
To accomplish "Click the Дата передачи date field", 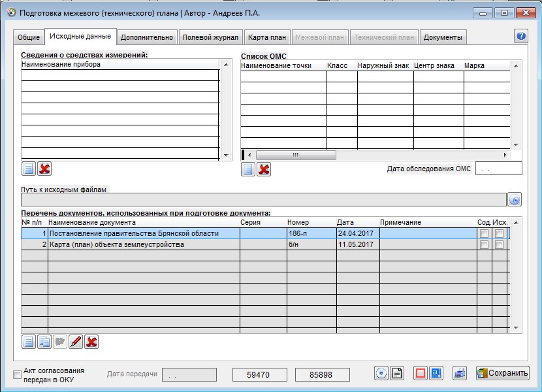I will coord(189,375).
